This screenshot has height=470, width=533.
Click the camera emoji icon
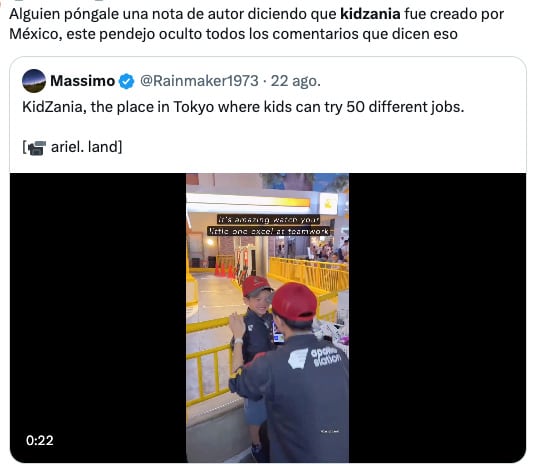(x=37, y=147)
